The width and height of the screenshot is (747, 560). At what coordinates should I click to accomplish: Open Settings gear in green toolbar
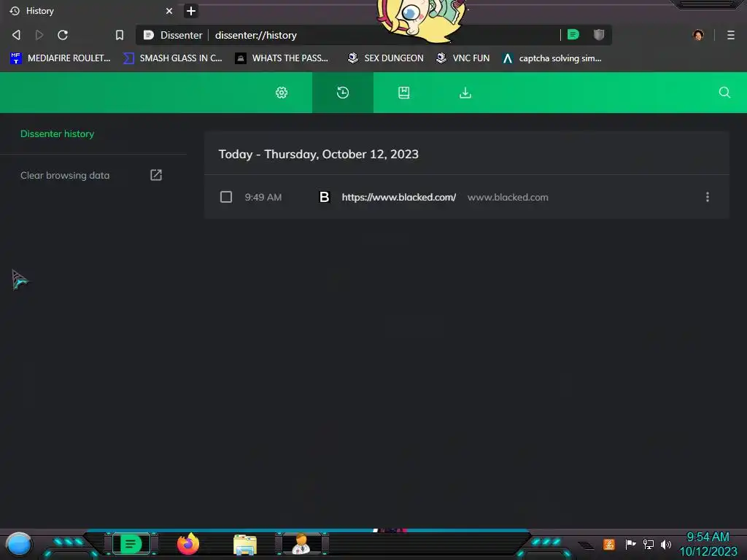click(x=282, y=93)
